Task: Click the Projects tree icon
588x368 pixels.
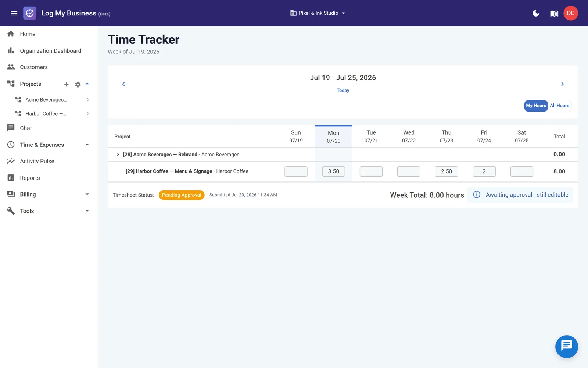Action: tap(11, 84)
